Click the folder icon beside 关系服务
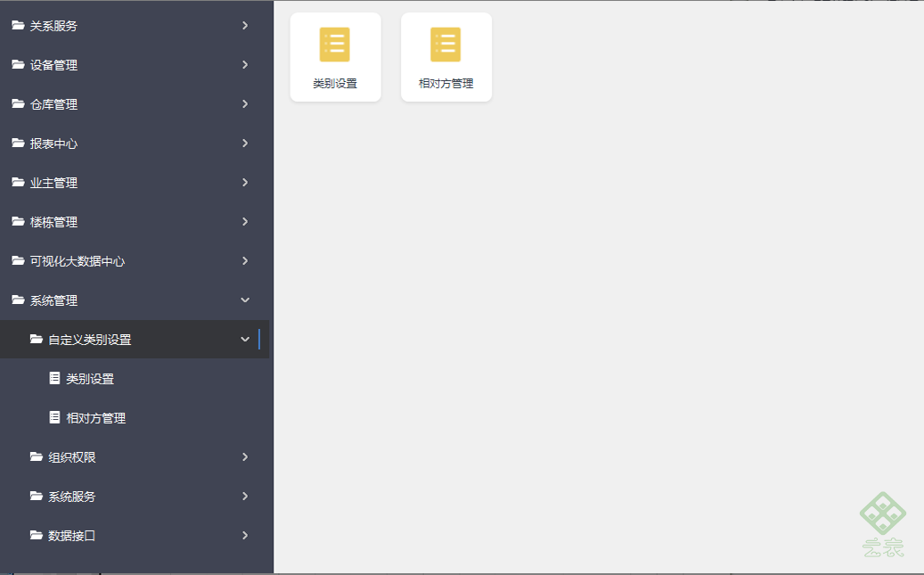The width and height of the screenshot is (924, 575). [x=19, y=25]
